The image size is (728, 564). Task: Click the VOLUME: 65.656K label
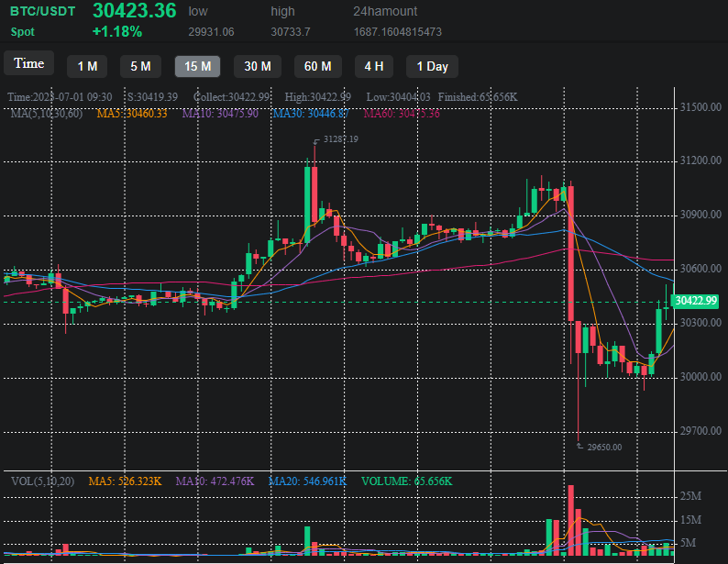[x=407, y=481]
